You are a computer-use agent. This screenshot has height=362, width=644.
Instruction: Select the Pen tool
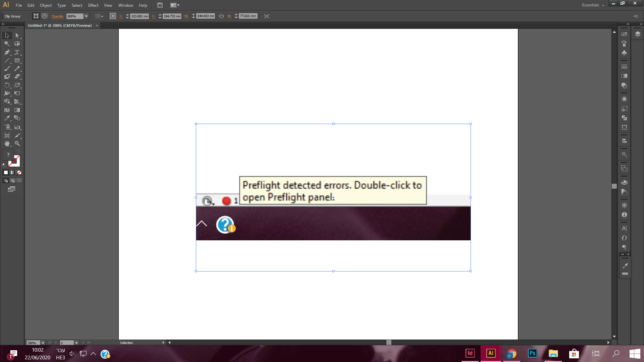click(x=7, y=52)
